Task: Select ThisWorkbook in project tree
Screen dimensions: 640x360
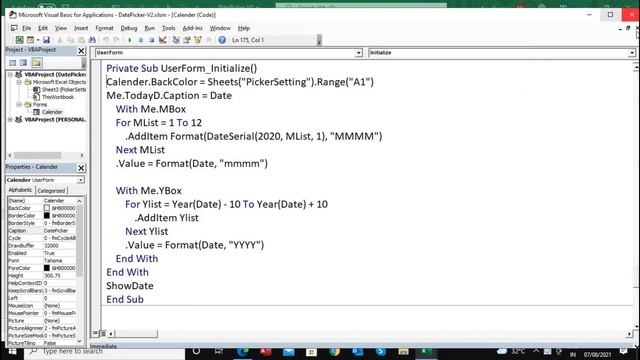Action: tap(53, 97)
